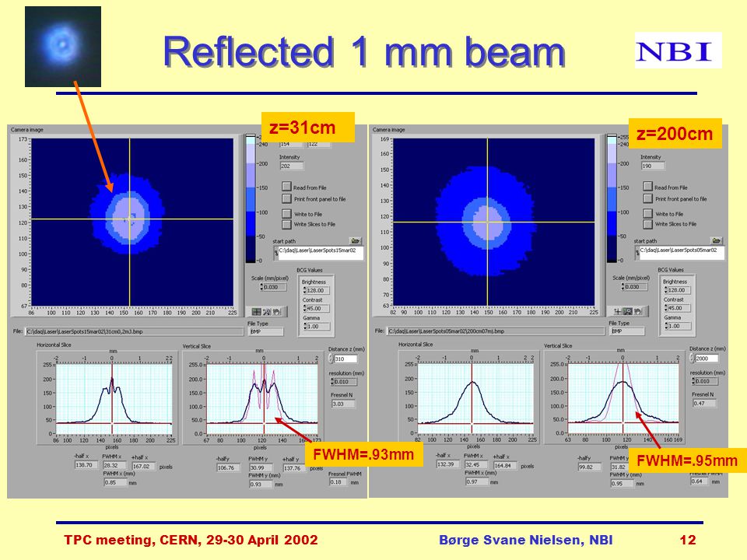Click Fresnel N value 3.03
This screenshot has height=560, width=747.
pos(343,404)
